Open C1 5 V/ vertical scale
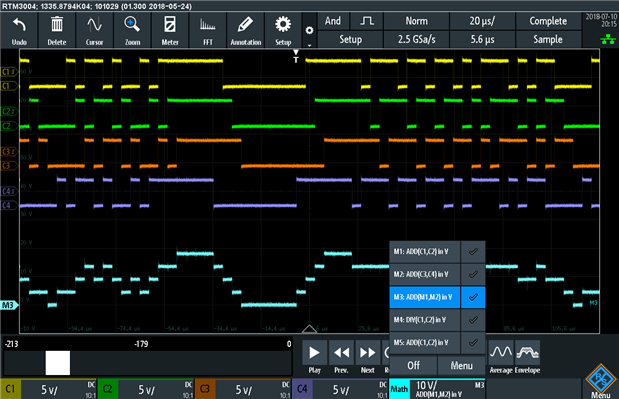The height and width of the screenshot is (399, 619). (x=58, y=389)
